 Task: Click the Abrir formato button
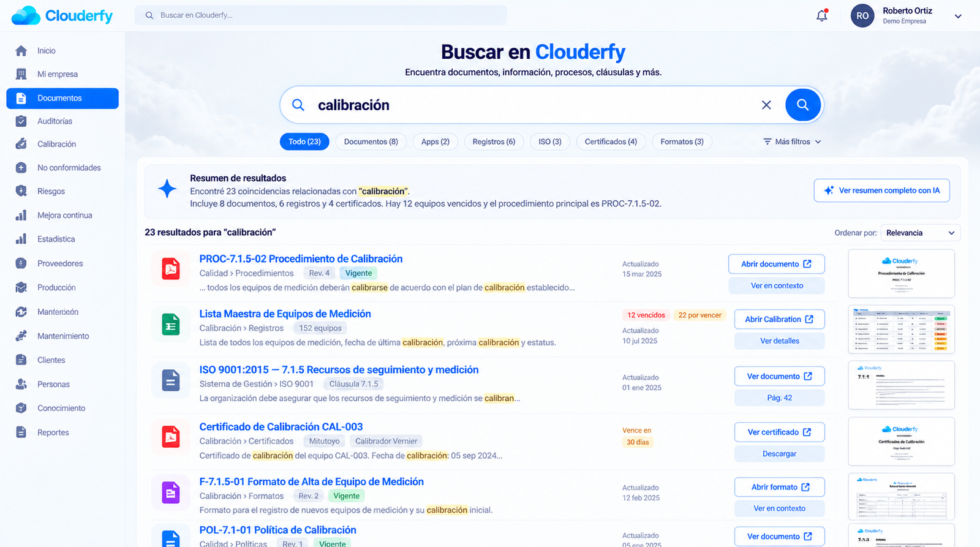pyautogui.click(x=779, y=487)
